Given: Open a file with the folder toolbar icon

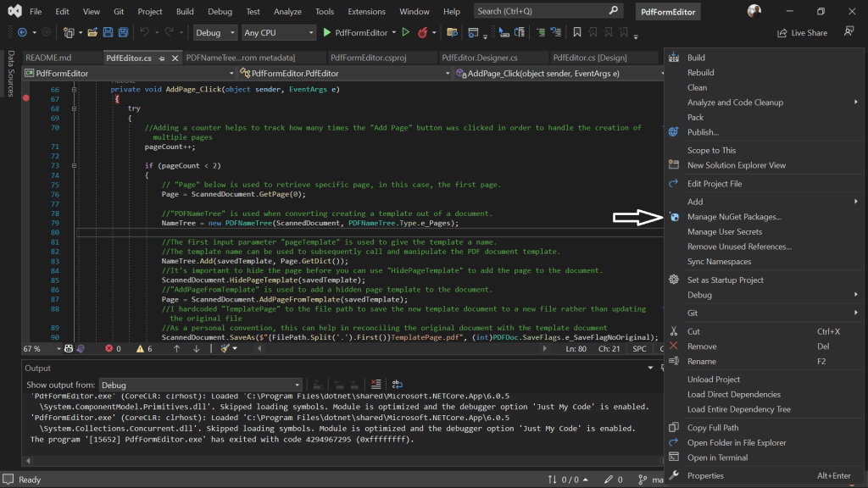Looking at the screenshot, I should tap(92, 33).
